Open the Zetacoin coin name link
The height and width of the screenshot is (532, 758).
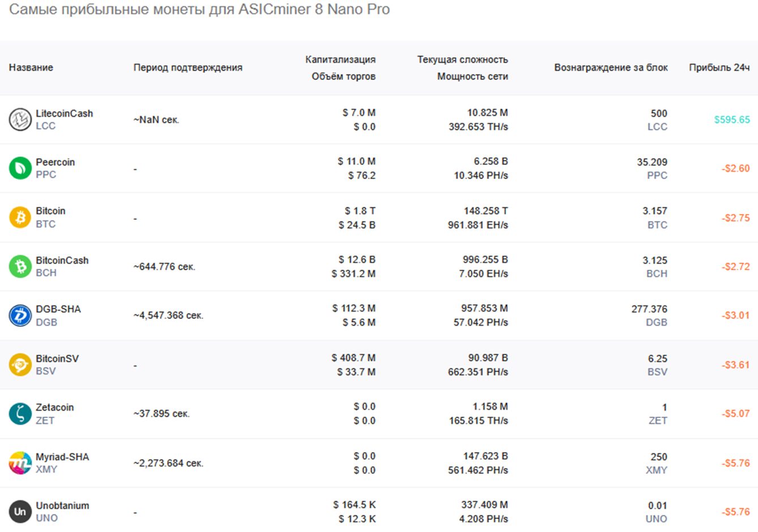pos(54,407)
